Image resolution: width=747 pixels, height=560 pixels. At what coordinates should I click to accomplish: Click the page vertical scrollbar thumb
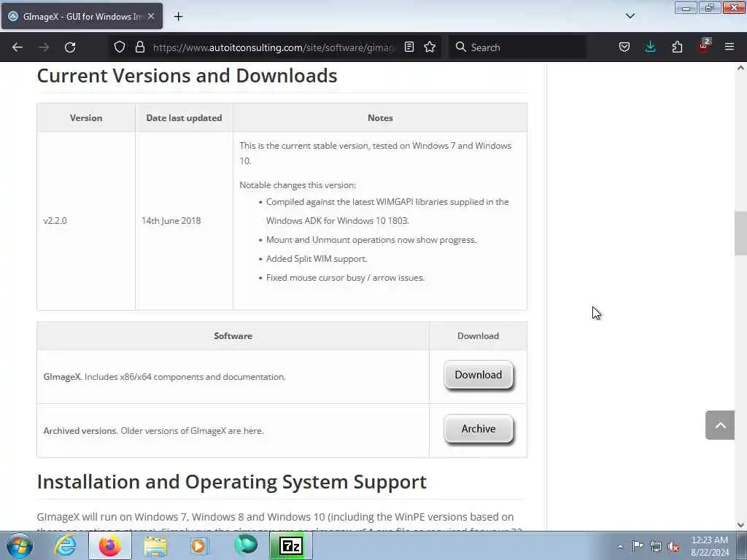pyautogui.click(x=740, y=233)
